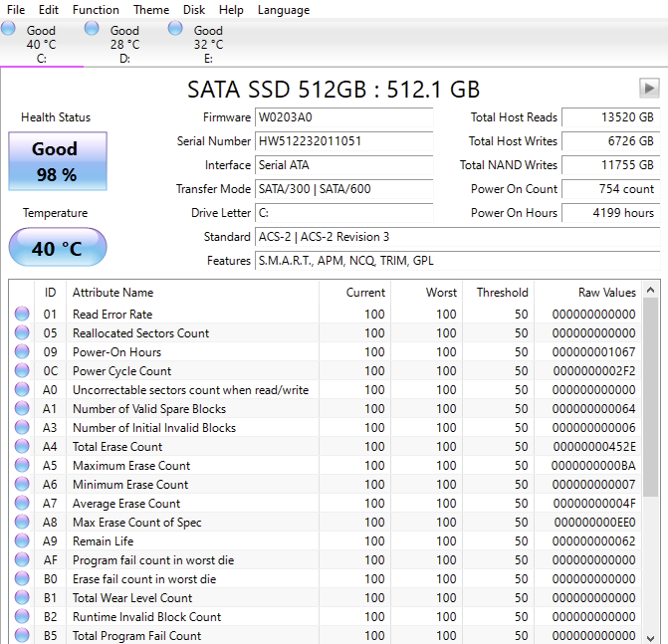Open the Function menu
This screenshot has width=668, height=644.
point(96,9)
